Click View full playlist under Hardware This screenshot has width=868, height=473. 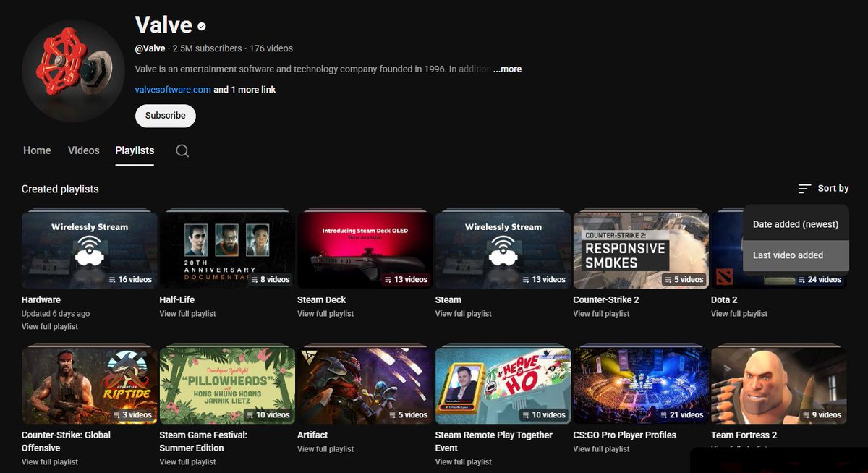(50, 327)
